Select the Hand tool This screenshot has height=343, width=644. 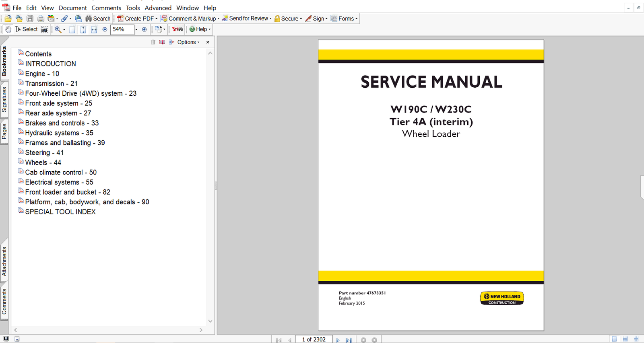(8, 29)
